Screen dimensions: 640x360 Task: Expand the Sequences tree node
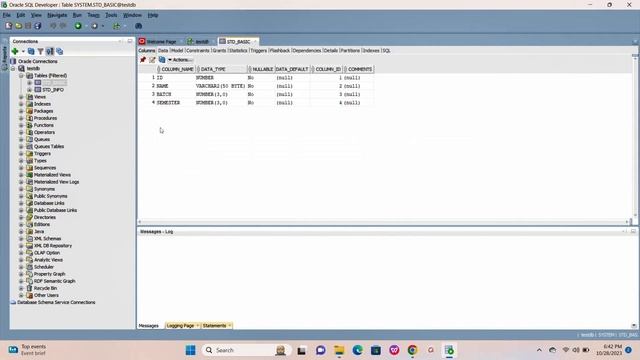pyautogui.click(x=21, y=168)
